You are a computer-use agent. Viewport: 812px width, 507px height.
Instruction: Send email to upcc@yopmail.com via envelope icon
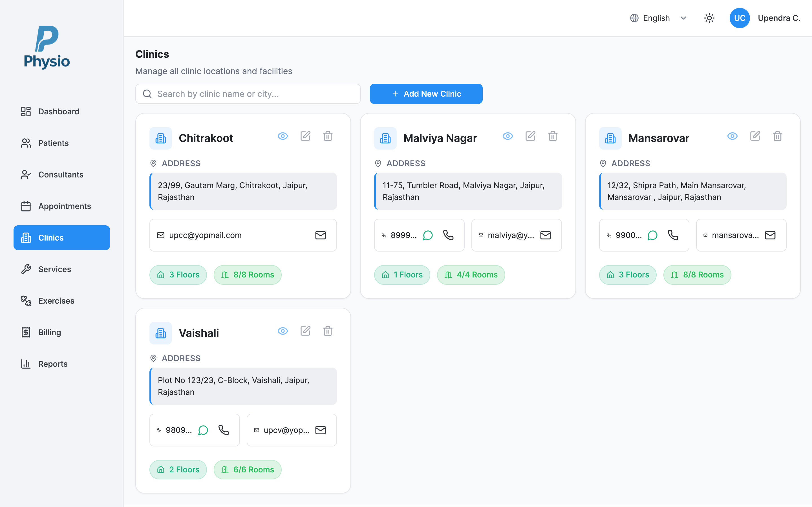321,235
